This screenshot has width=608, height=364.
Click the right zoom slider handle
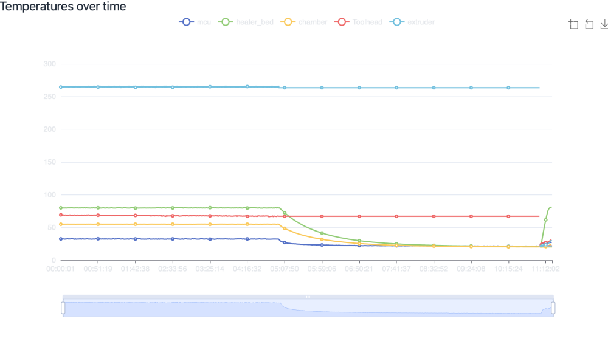coord(553,308)
